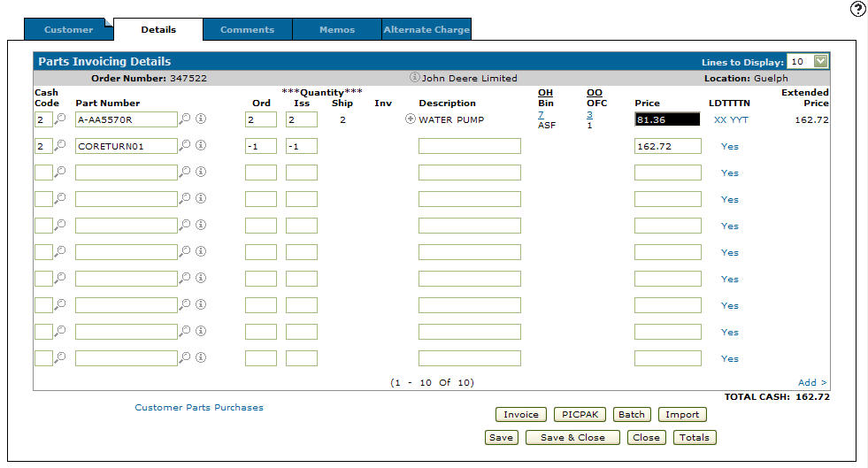The height and width of the screenshot is (468, 868).
Task: Expand the WATER PUMP description plus icon
Action: coord(410,119)
